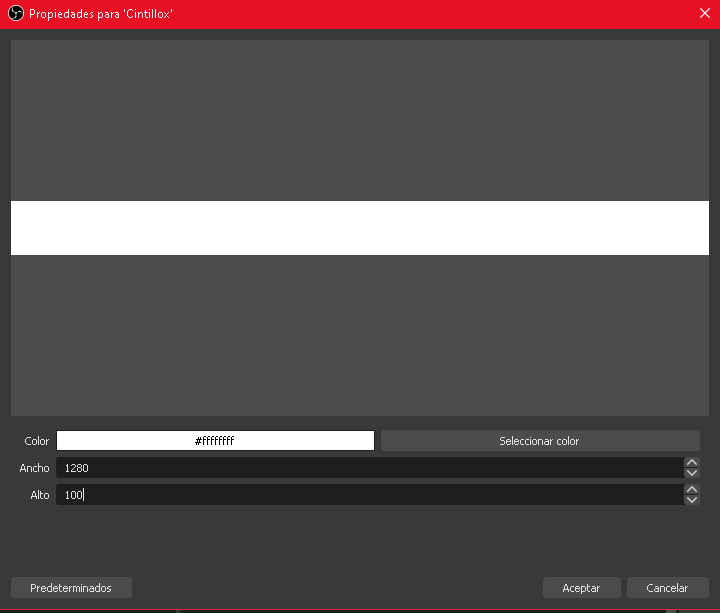720x613 pixels.
Task: Reset settings with Predeterminados button
Action: tap(71, 588)
